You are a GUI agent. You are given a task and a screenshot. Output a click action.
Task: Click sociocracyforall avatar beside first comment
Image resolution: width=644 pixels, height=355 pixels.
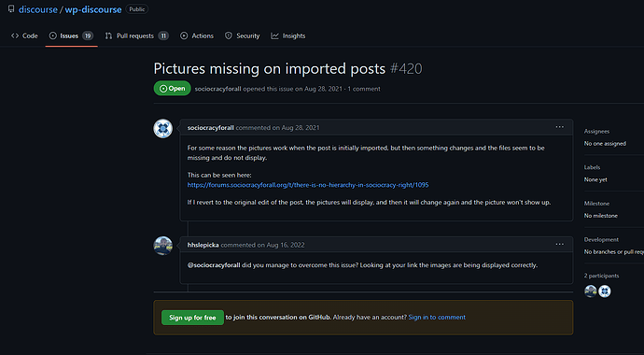tap(163, 129)
